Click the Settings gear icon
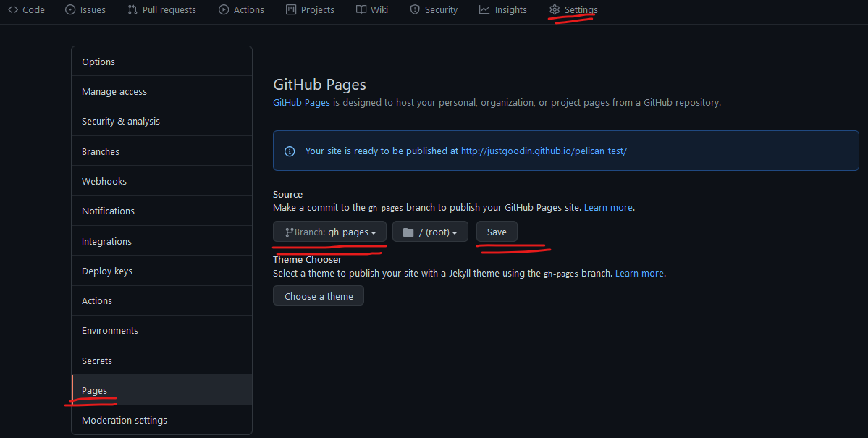 tap(554, 9)
